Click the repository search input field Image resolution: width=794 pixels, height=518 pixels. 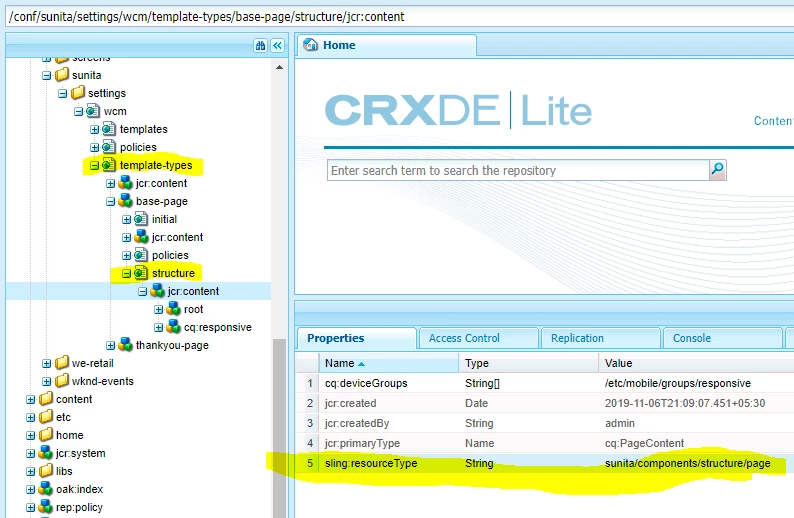(x=518, y=170)
